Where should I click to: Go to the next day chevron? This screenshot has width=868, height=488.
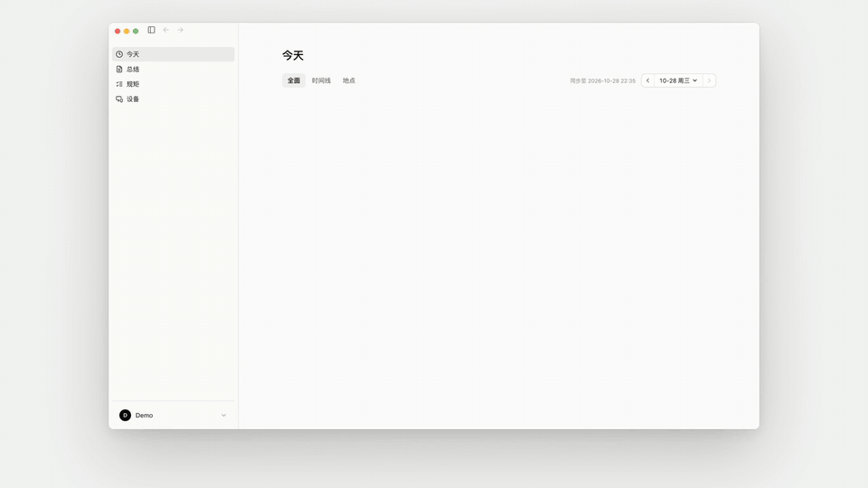click(x=709, y=80)
